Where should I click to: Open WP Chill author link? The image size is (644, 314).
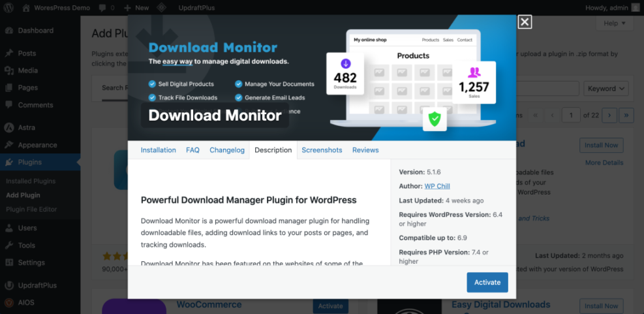pos(437,186)
